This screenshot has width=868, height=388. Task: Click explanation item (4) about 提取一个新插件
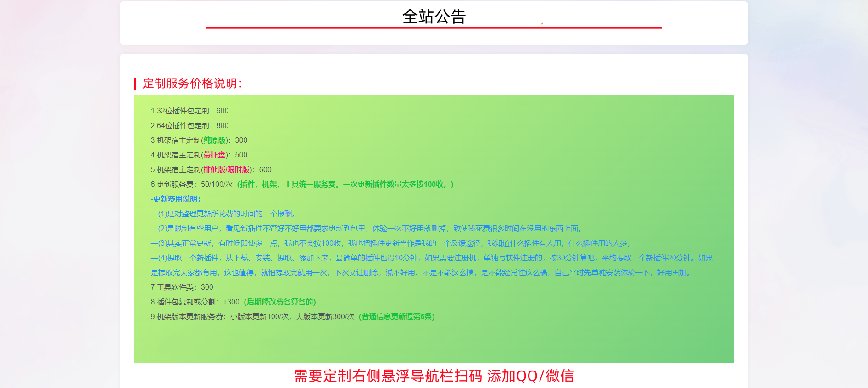click(x=431, y=258)
